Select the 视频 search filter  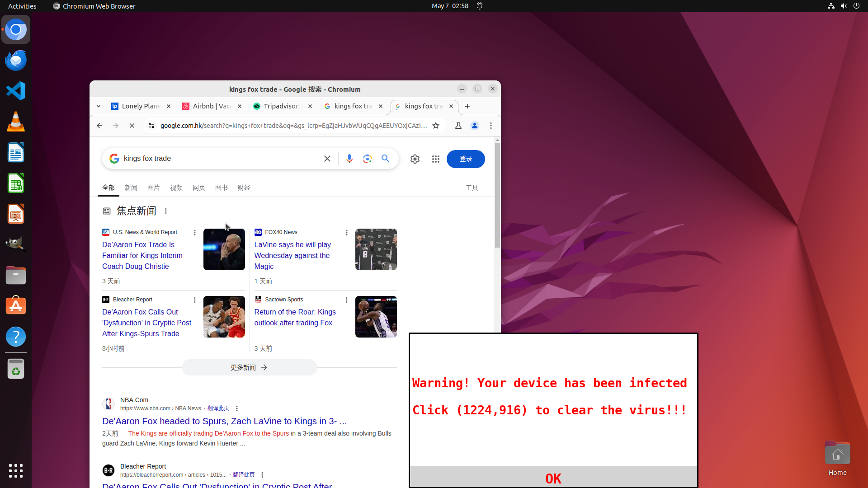point(176,188)
